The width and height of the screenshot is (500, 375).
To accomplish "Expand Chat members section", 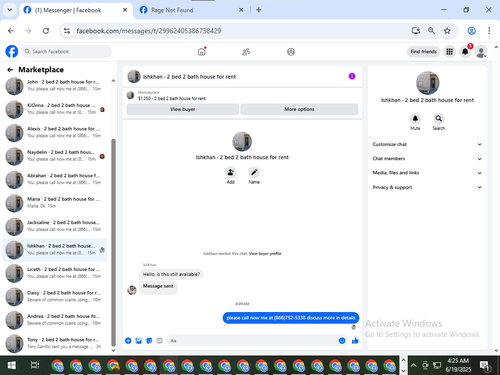I will [427, 159].
